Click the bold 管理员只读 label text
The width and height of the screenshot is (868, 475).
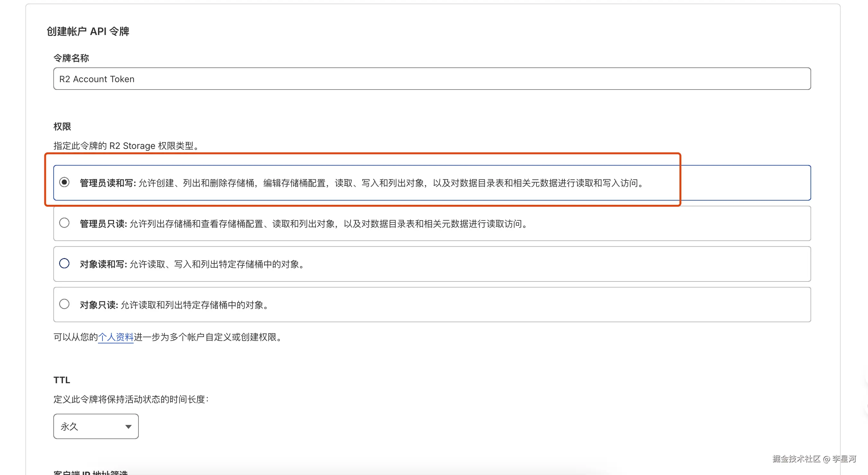pos(103,224)
